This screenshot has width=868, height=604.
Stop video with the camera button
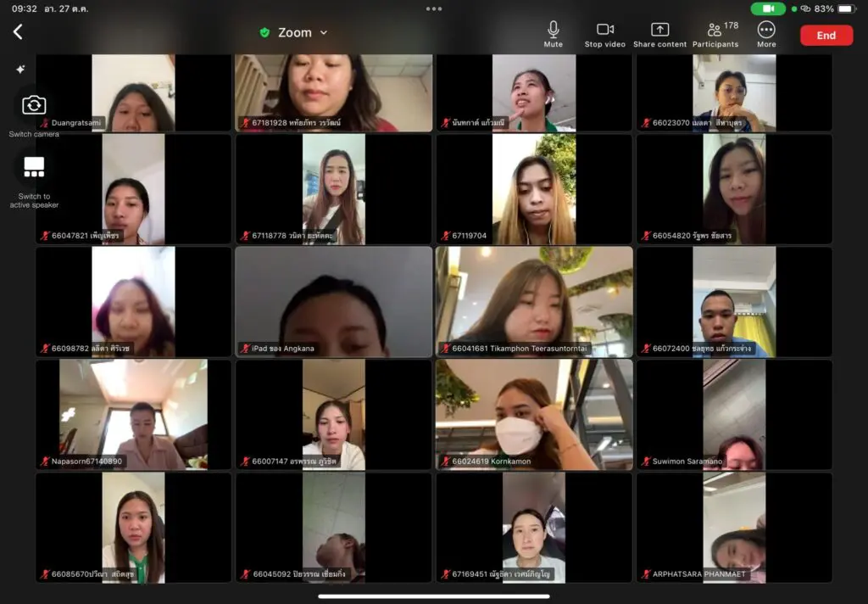(x=604, y=34)
